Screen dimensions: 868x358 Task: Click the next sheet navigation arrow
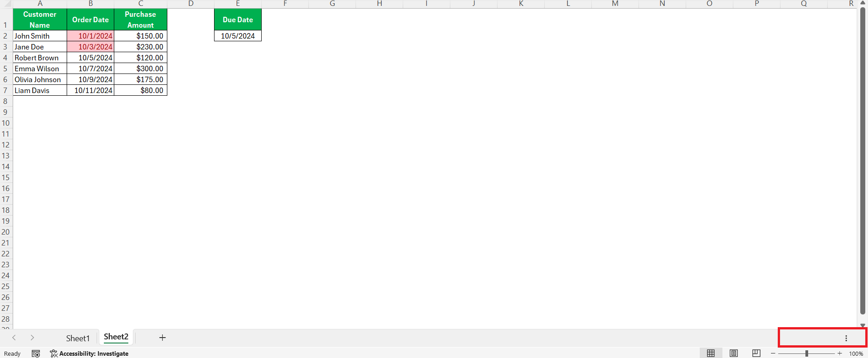pos(32,338)
